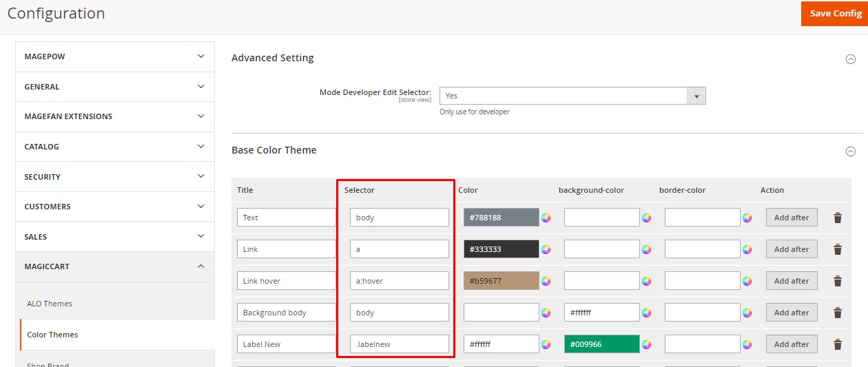This screenshot has width=868, height=367.
Task: Select Color Themes in the sidebar
Action: click(x=52, y=335)
